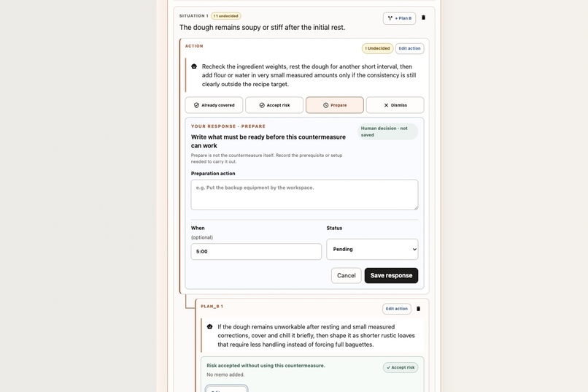588x392 pixels.
Task: Click the Undecided status badge in Action
Action: 377,48
